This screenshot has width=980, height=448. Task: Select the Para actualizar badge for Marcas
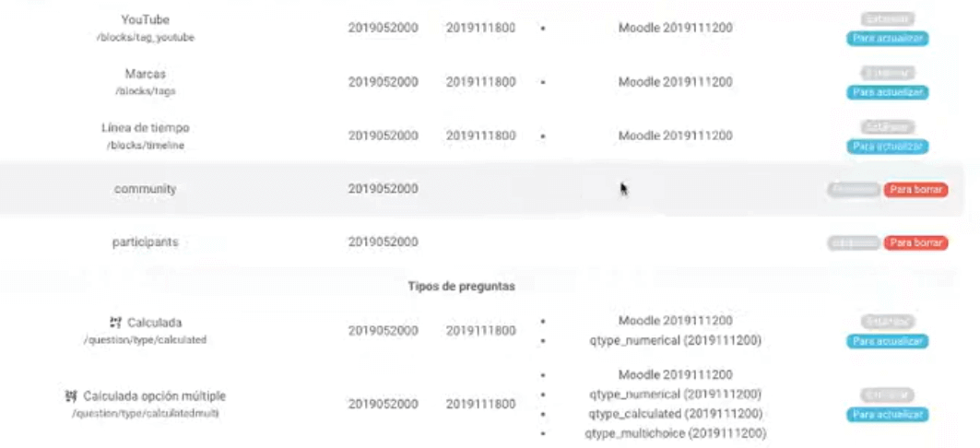coord(888,92)
